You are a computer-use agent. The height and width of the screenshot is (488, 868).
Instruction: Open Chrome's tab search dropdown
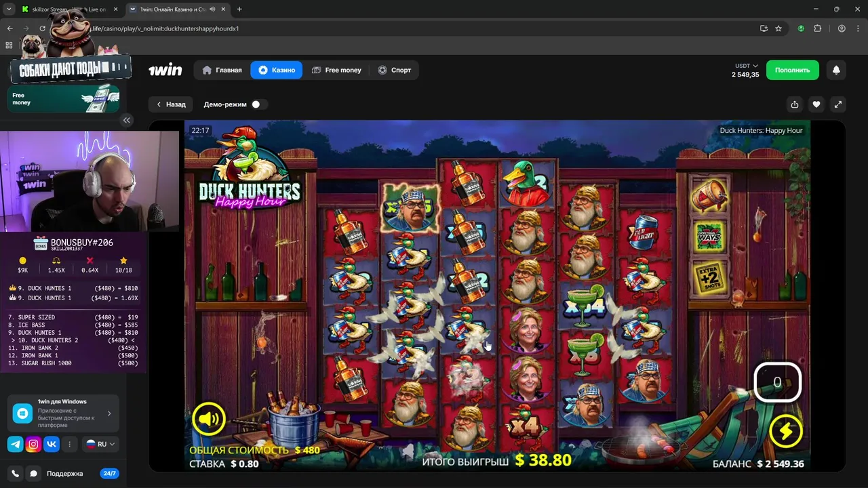point(9,9)
